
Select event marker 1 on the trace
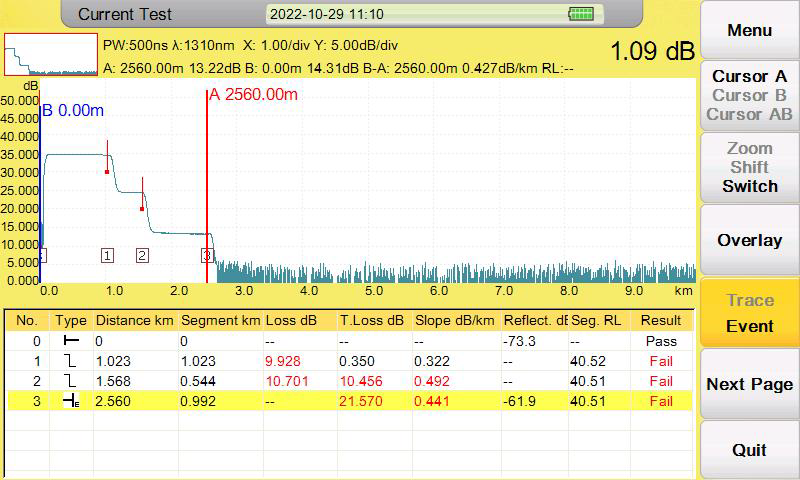coord(107,255)
